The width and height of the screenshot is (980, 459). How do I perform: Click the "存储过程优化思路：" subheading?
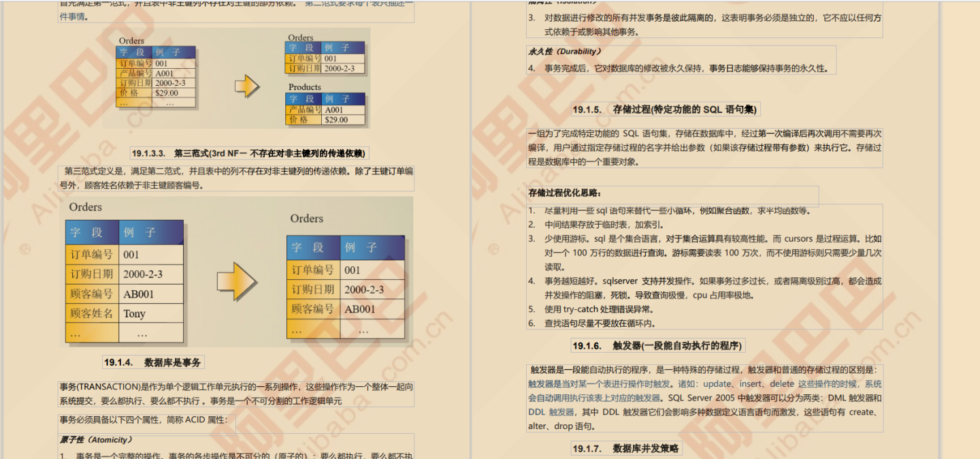[565, 193]
